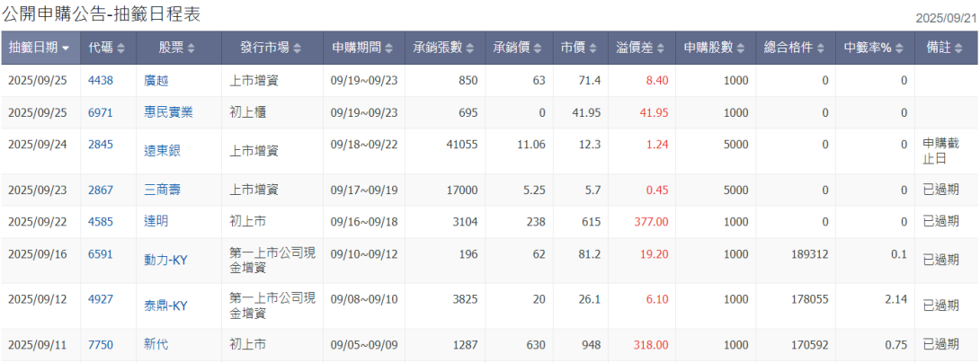Screen dimensions: 980x363
Task: Select 溢價差 value 41.95
Action: 655,112
